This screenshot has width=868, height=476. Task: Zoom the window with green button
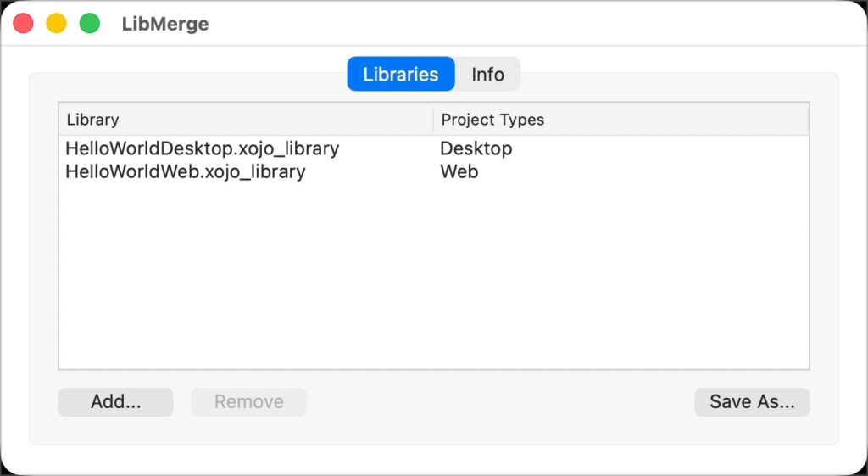pos(89,24)
